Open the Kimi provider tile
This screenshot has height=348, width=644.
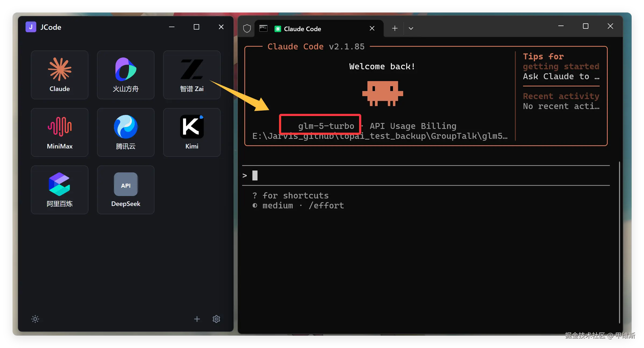pyautogui.click(x=192, y=132)
